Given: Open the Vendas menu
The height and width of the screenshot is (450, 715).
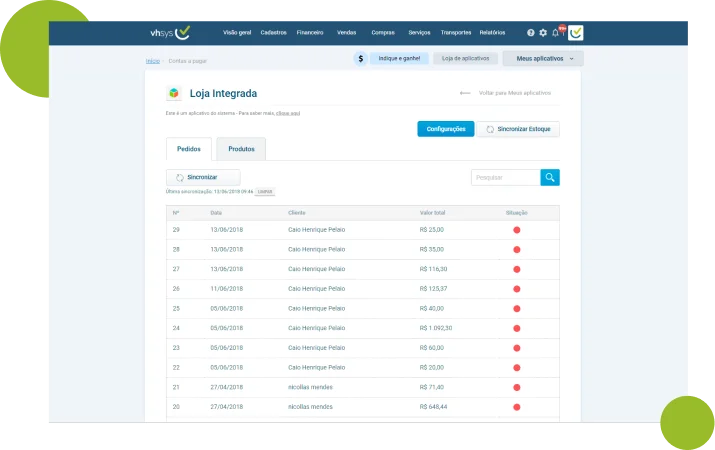Looking at the screenshot, I should pyautogui.click(x=347, y=33).
